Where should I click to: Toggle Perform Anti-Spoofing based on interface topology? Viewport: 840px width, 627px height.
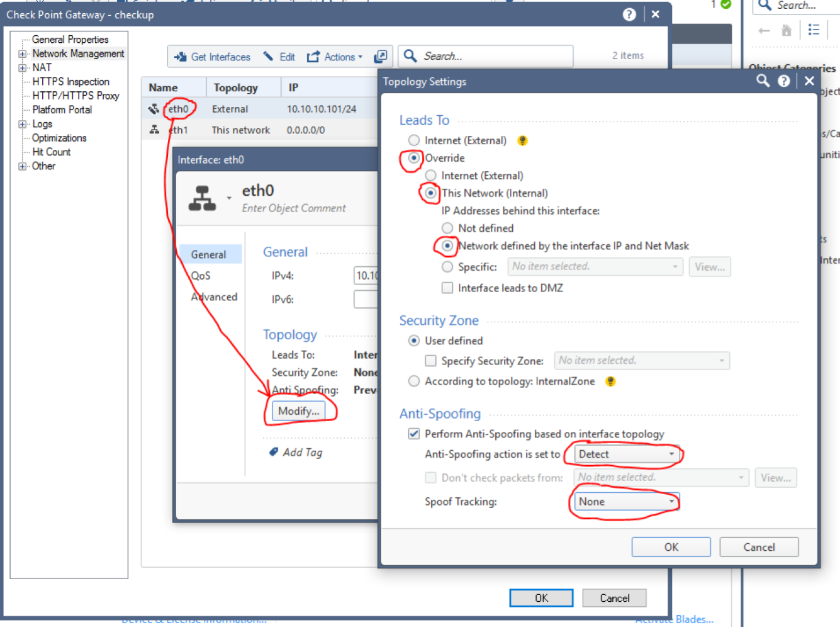pos(413,434)
